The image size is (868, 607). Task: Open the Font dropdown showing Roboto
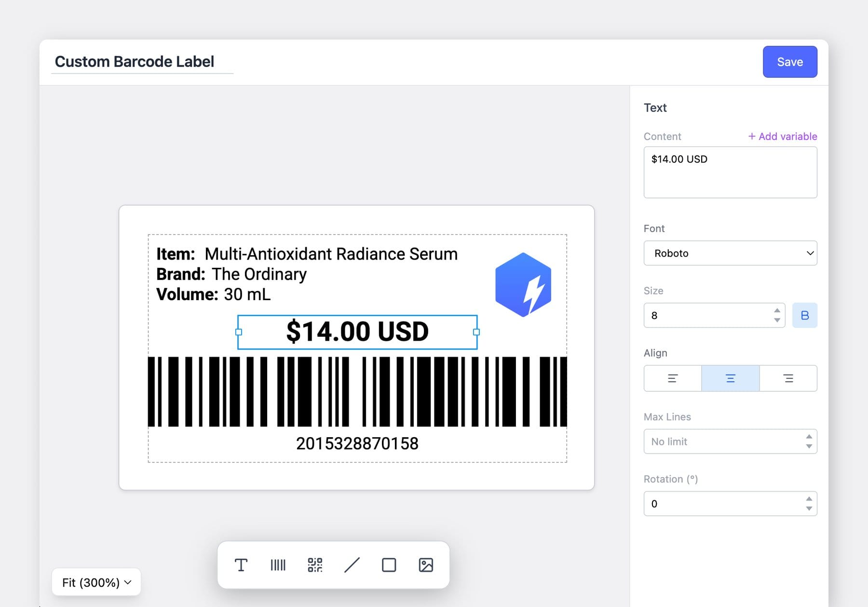[730, 253]
